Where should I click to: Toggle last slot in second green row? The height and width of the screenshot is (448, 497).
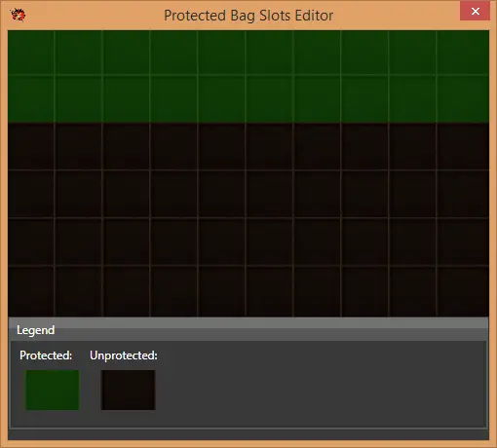point(463,99)
